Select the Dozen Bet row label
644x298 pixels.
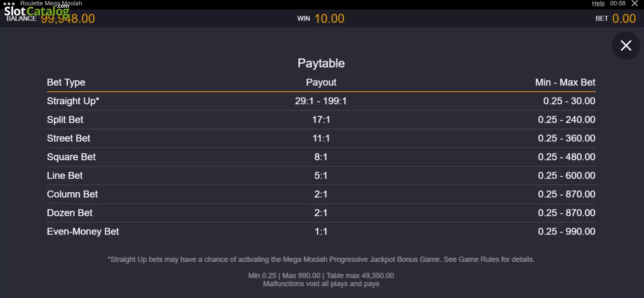pos(70,213)
